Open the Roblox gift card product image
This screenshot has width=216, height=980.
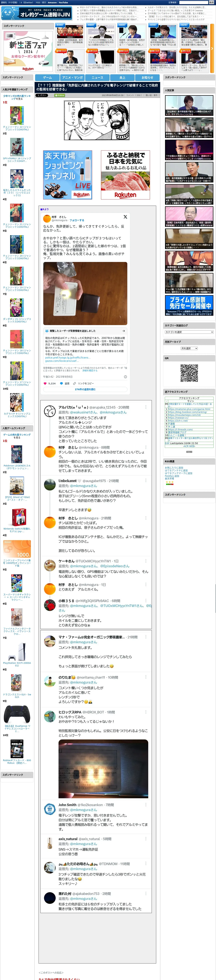click(x=17, y=749)
